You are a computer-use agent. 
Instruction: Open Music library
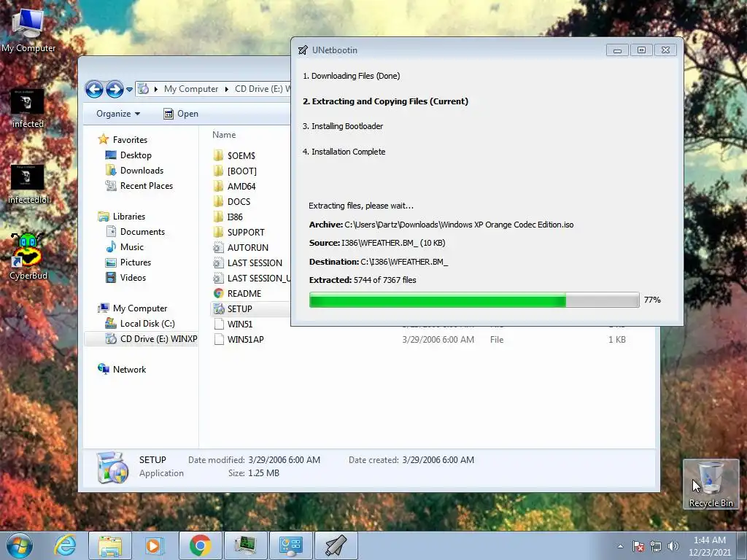(x=125, y=246)
